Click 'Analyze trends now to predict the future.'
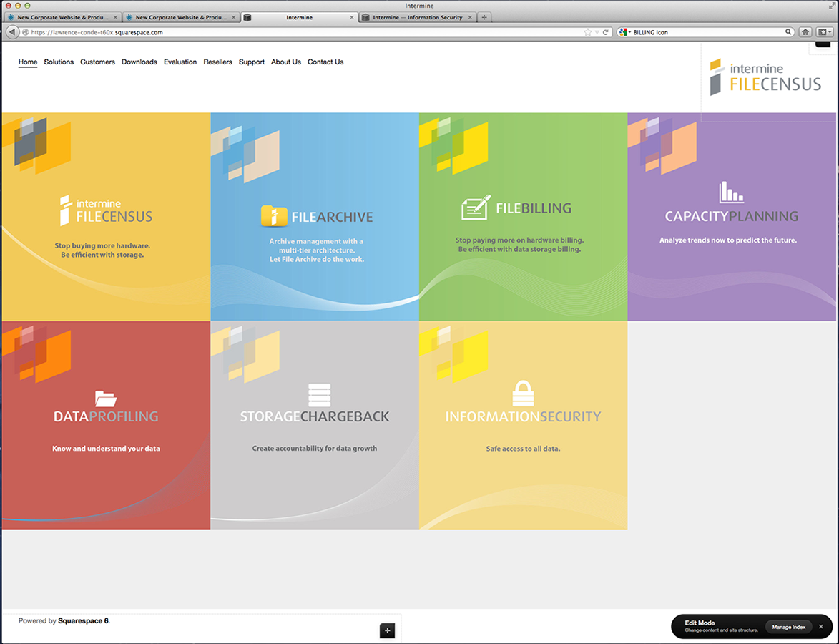 tap(728, 240)
